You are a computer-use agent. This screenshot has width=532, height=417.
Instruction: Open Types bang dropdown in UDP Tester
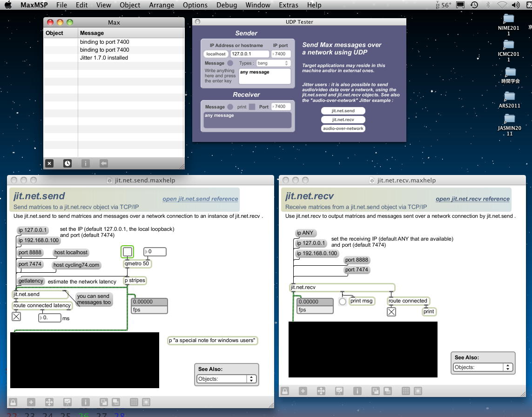click(273, 63)
